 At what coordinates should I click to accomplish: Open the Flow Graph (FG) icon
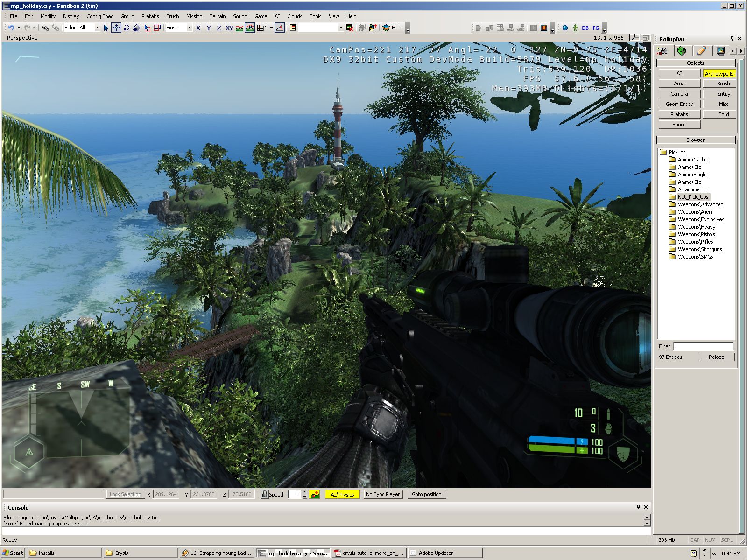point(596,28)
